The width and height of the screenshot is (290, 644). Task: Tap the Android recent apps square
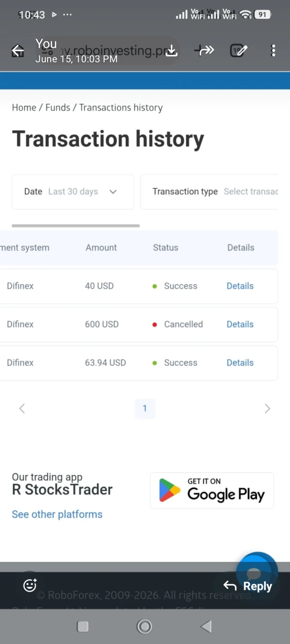pos(83,627)
